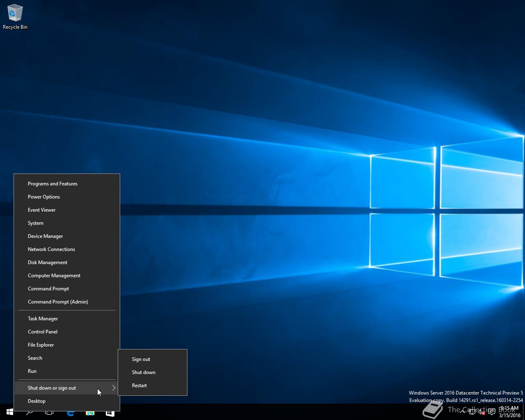Select Power Options from the menu

point(67,197)
